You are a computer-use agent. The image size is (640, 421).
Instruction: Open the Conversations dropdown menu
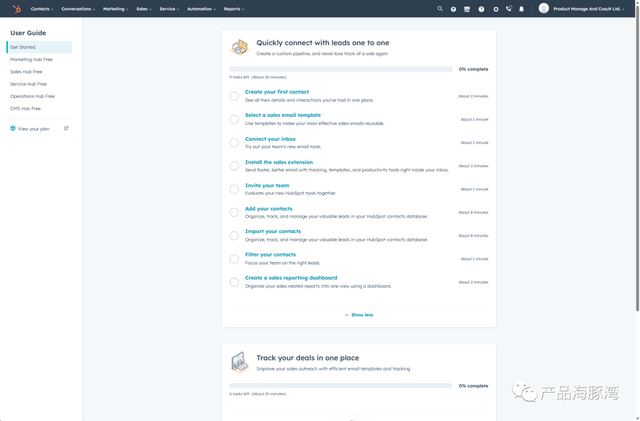(78, 9)
